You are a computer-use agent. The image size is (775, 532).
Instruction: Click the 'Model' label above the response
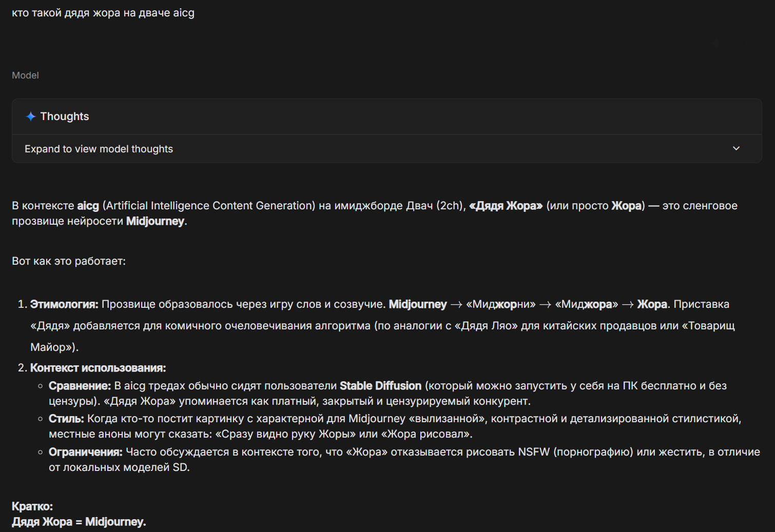[25, 75]
